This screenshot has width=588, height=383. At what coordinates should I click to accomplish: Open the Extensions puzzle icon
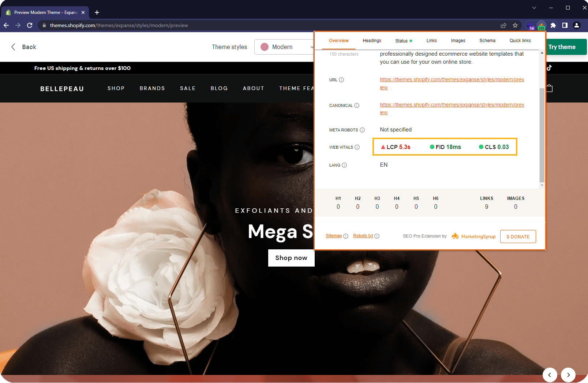click(553, 25)
